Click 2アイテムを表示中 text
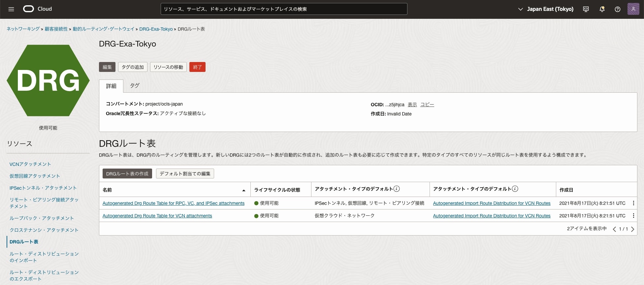This screenshot has width=644, height=285. click(x=587, y=229)
